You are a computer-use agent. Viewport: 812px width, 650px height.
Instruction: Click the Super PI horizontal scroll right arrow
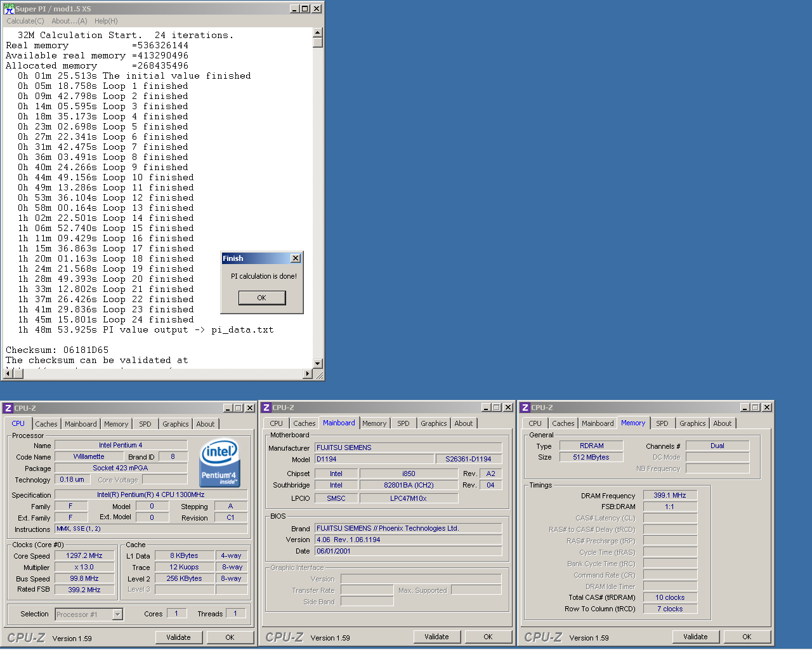click(308, 374)
